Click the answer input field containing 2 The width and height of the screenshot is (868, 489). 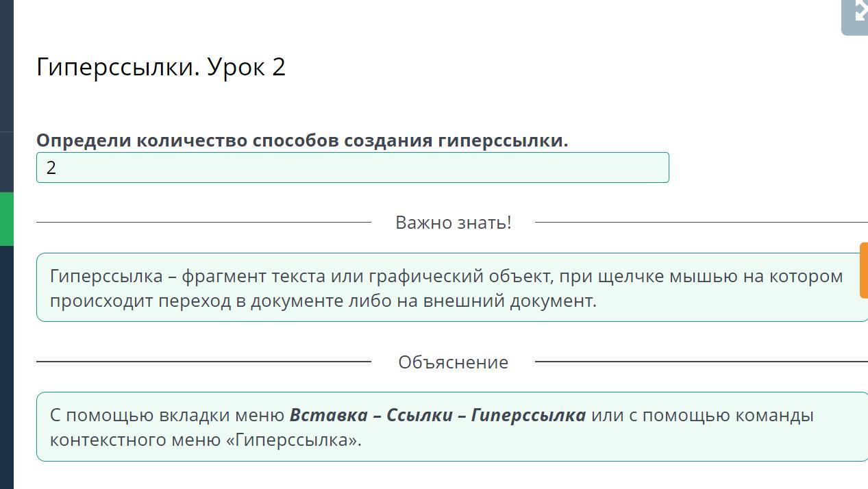point(352,168)
